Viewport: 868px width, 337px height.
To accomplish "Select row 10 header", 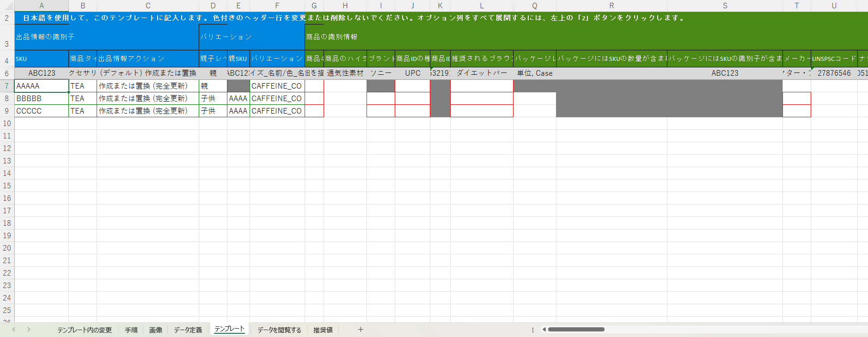I will tap(7, 123).
